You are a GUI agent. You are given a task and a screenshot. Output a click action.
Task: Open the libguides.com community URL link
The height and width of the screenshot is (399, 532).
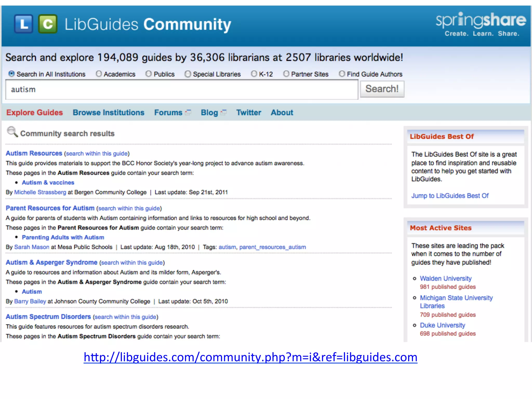pos(250,357)
